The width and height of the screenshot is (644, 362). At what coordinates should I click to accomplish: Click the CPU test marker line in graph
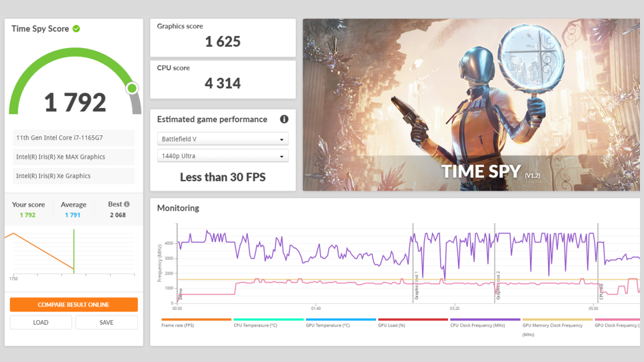(x=598, y=263)
